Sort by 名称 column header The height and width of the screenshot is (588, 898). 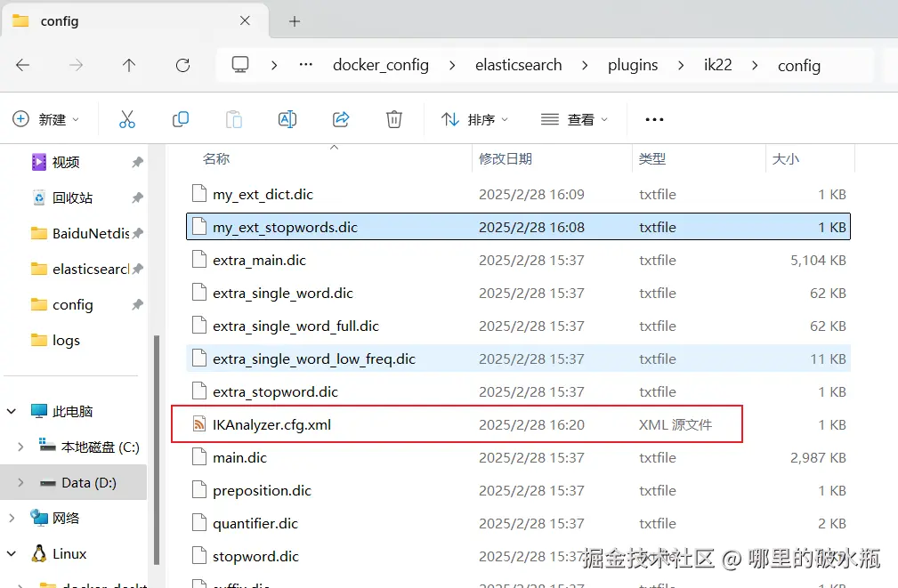[216, 158]
